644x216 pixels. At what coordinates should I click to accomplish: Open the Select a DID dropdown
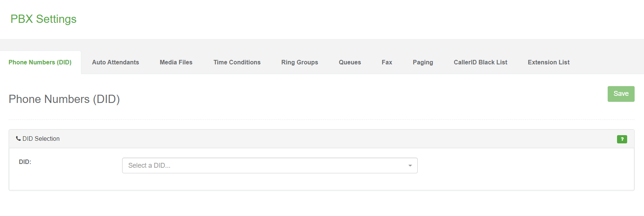pyautogui.click(x=270, y=165)
